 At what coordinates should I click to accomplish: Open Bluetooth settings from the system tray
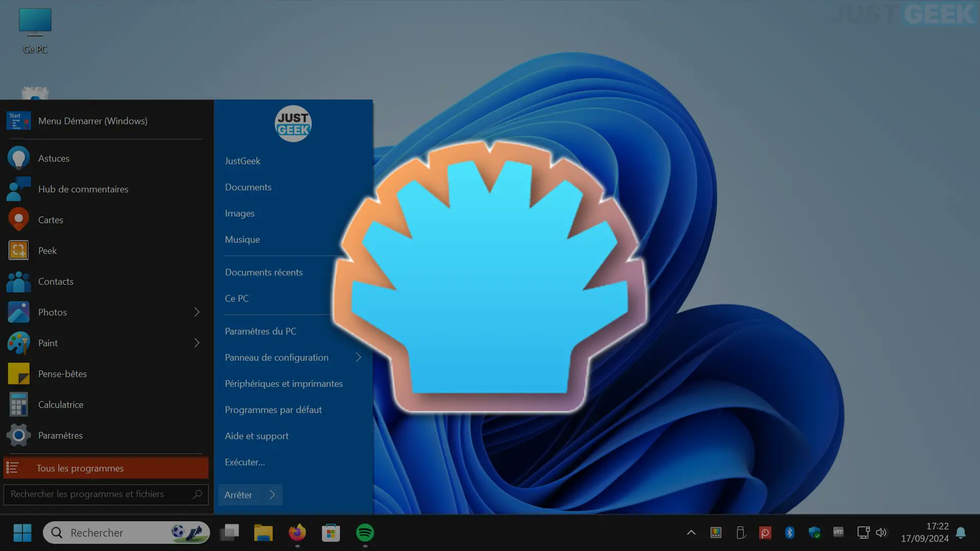pos(790,532)
